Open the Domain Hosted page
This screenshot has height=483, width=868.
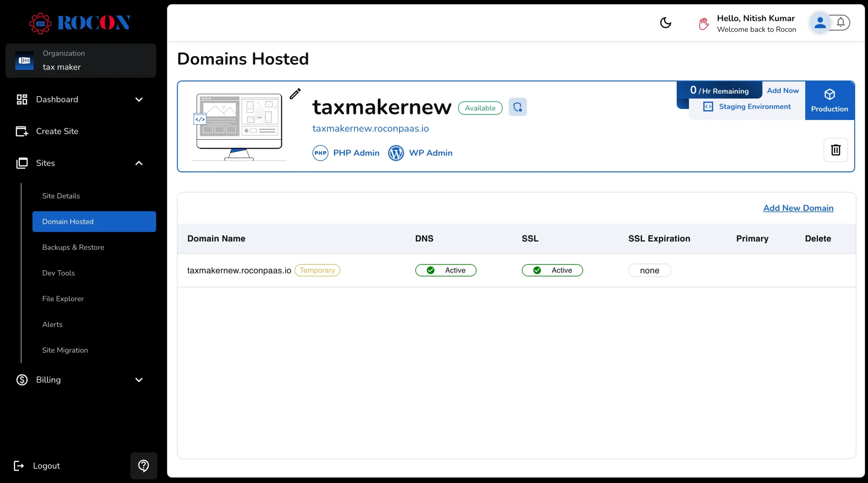(68, 221)
